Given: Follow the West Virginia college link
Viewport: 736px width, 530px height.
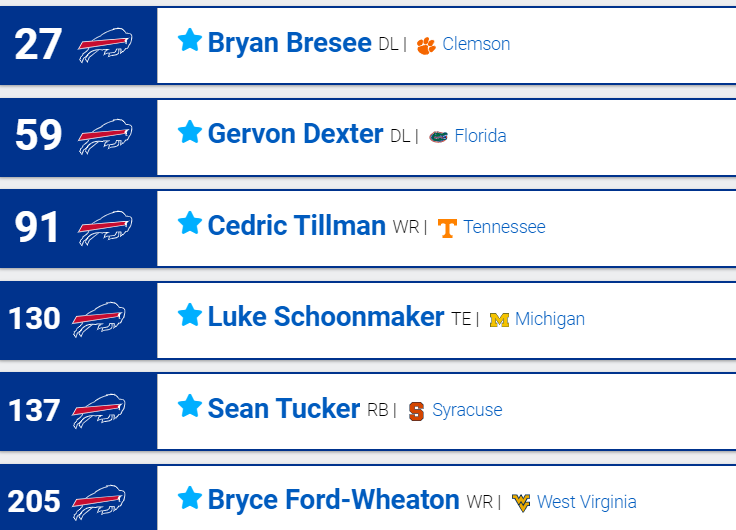Looking at the screenshot, I should (587, 502).
